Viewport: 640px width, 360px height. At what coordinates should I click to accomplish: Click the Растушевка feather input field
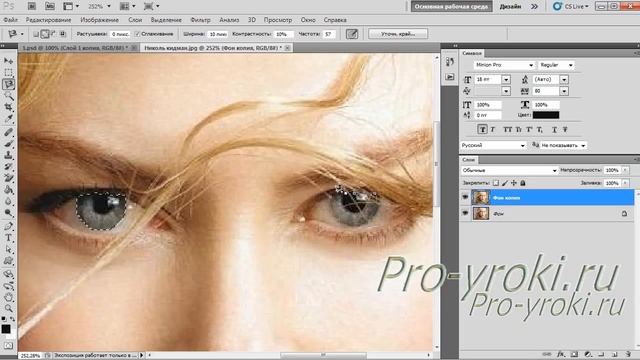[120, 34]
